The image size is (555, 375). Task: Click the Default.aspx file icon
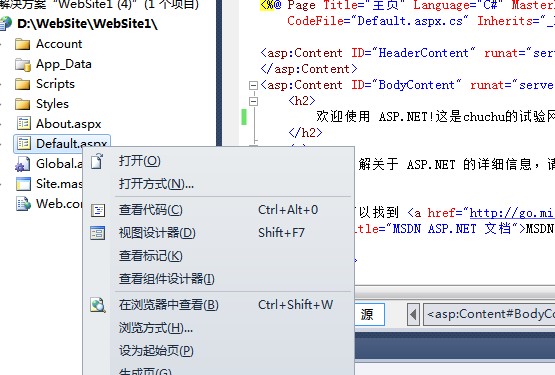click(23, 143)
